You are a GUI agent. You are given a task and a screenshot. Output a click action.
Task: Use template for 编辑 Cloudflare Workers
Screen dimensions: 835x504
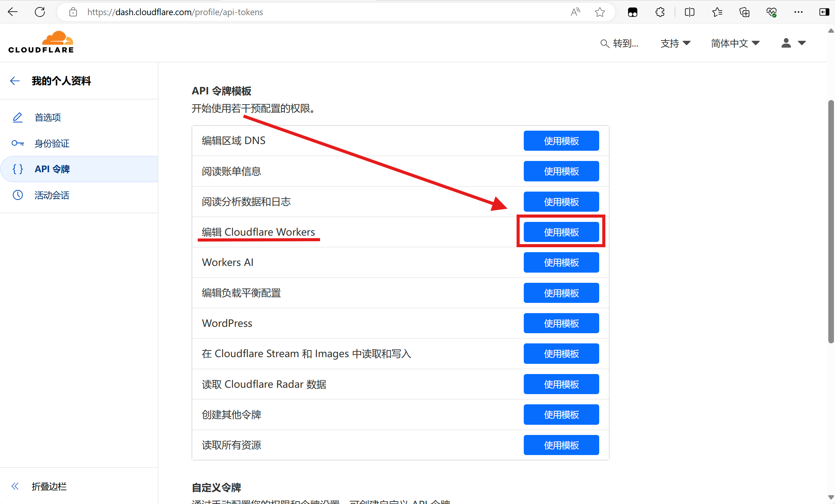pyautogui.click(x=561, y=232)
